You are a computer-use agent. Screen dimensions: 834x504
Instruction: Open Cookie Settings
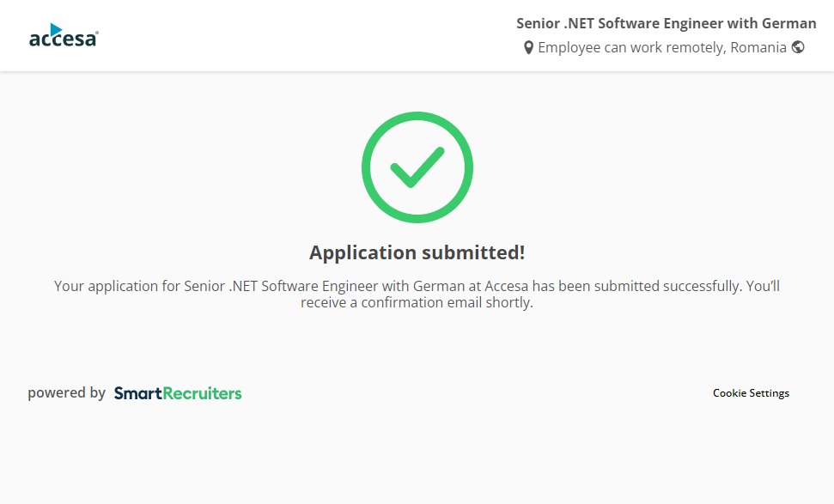[751, 393]
